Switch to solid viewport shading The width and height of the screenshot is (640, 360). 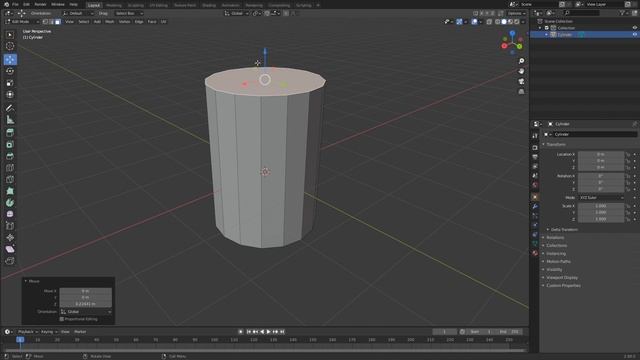pyautogui.click(x=504, y=22)
